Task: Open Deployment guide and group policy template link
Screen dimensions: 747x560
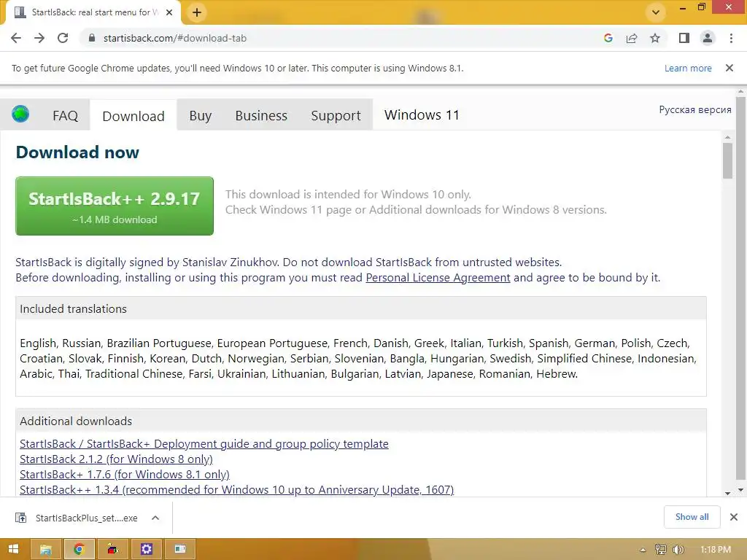Action: [x=204, y=444]
